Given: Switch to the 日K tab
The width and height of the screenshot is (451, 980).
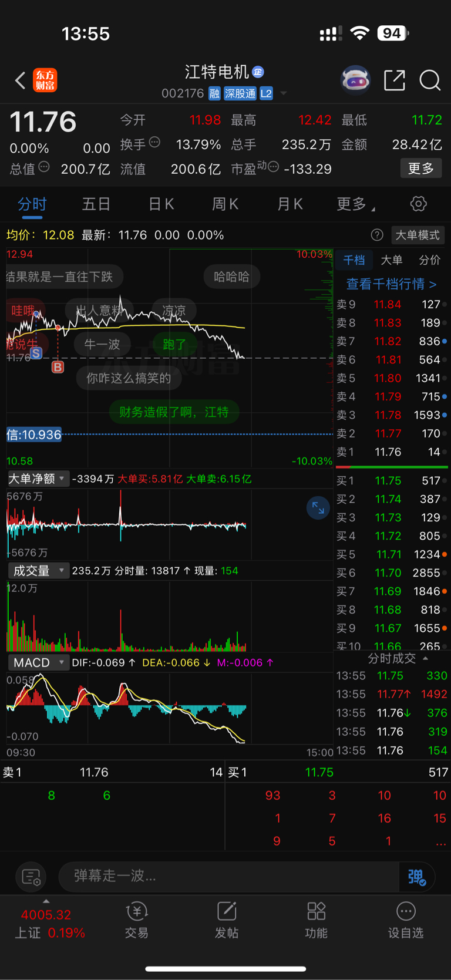Looking at the screenshot, I should coord(161,204).
